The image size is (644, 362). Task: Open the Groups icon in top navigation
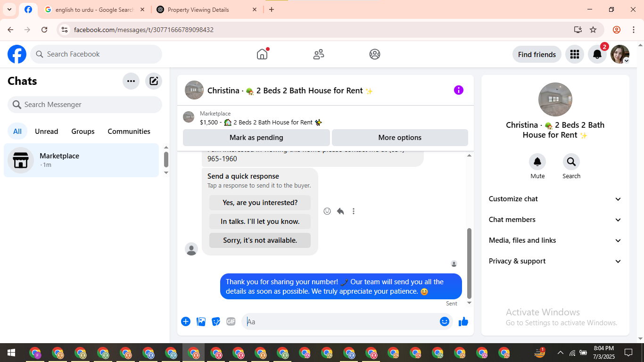(375, 54)
